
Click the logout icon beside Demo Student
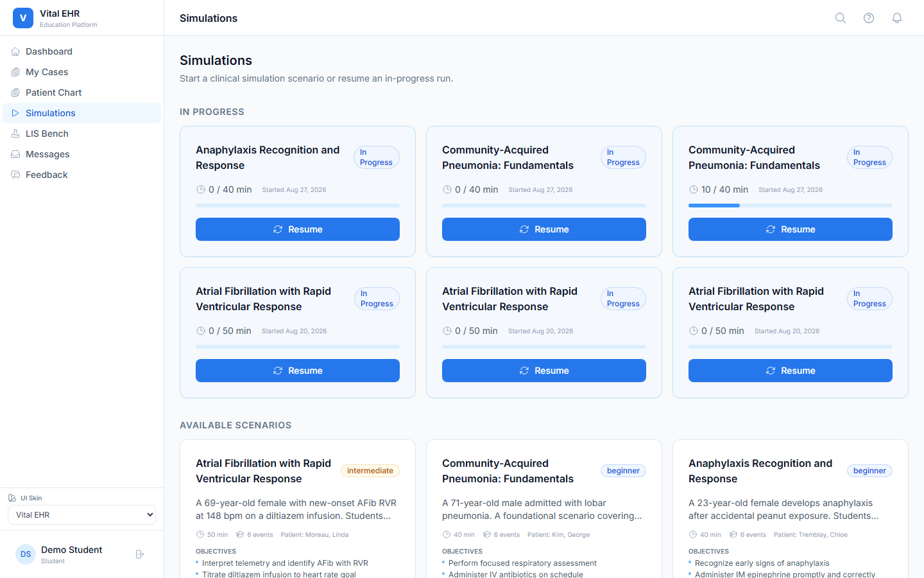tap(140, 554)
